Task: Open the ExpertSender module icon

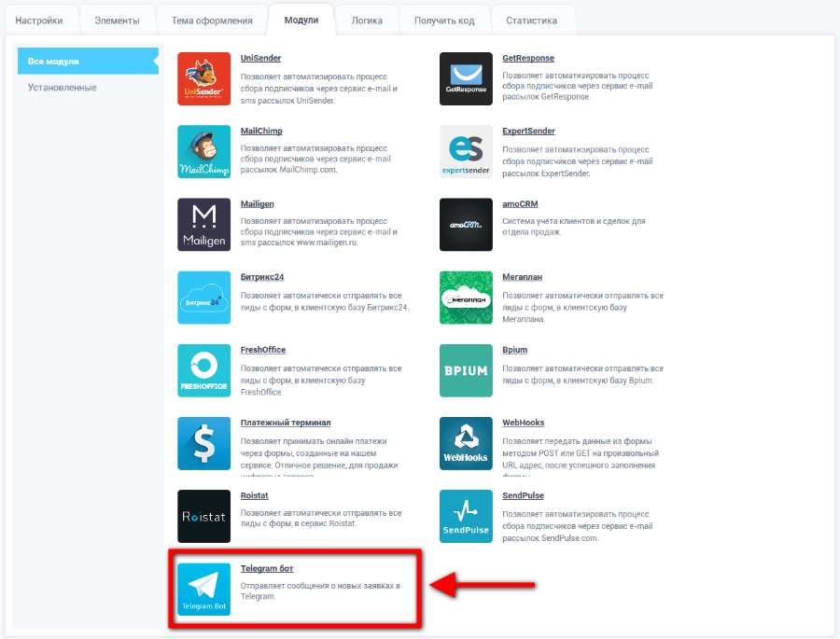Action: (x=466, y=152)
